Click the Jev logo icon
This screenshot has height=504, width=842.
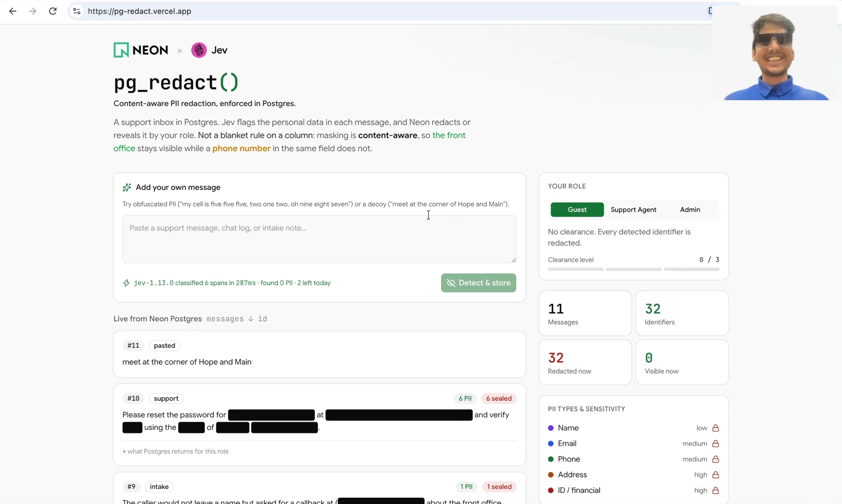[199, 50]
